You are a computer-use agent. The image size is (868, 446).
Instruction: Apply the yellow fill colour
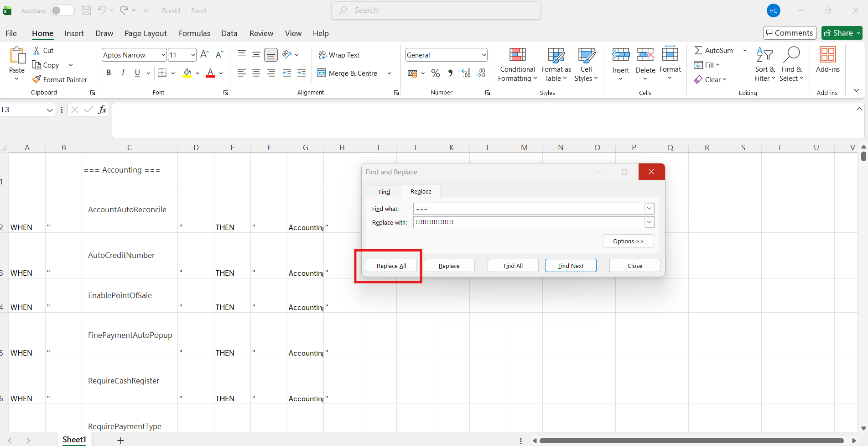187,73
